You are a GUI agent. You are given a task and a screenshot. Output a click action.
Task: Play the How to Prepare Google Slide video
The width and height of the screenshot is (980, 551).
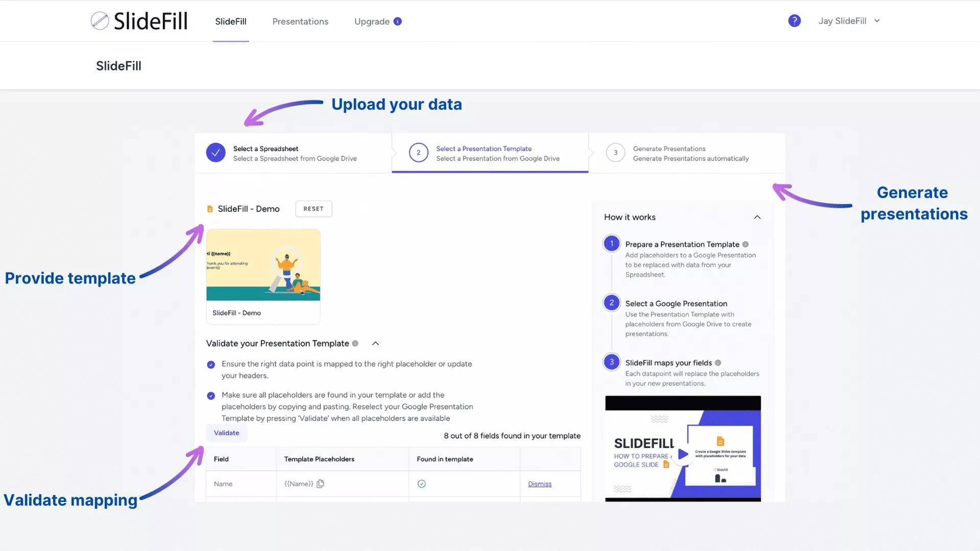coord(682,454)
